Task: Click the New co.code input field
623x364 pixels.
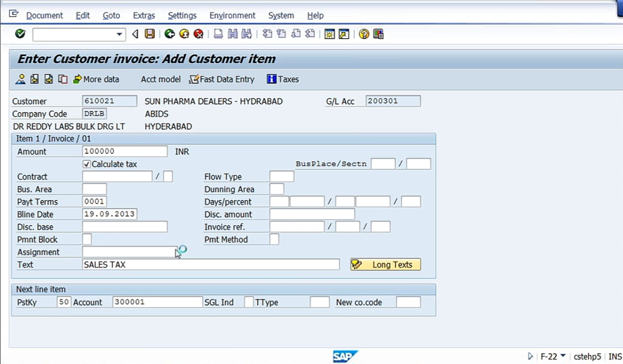Action: [409, 302]
